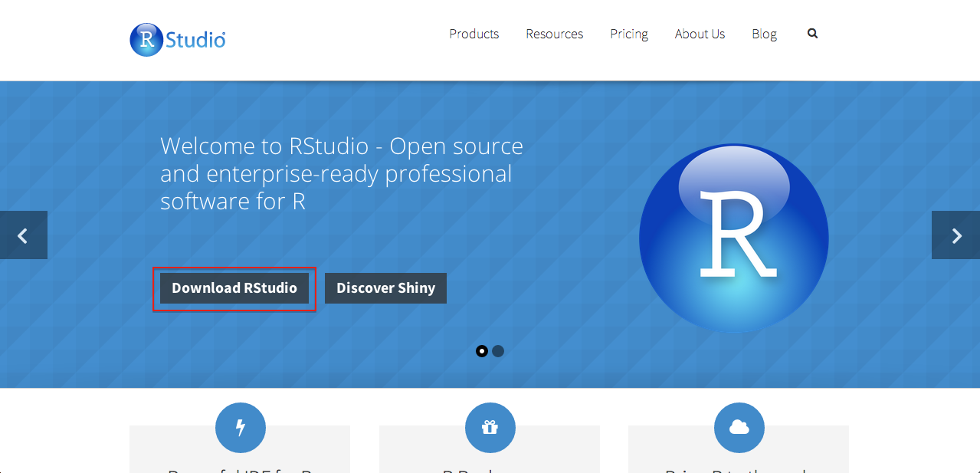
Task: Open the About Us menu
Action: tap(700, 34)
